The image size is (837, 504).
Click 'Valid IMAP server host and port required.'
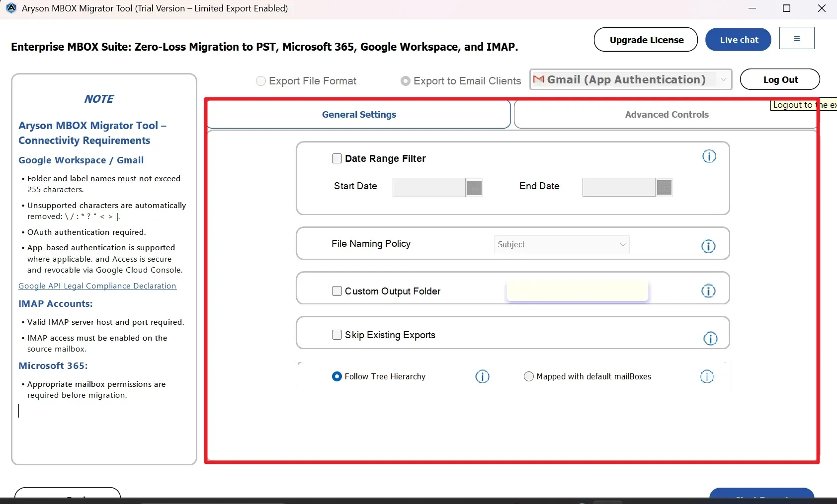click(x=106, y=322)
